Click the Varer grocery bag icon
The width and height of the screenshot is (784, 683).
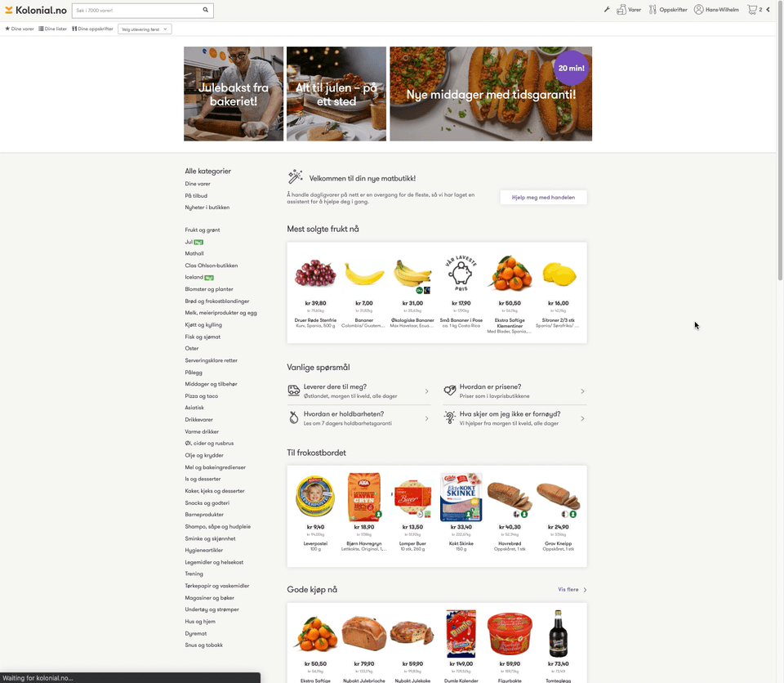point(621,10)
